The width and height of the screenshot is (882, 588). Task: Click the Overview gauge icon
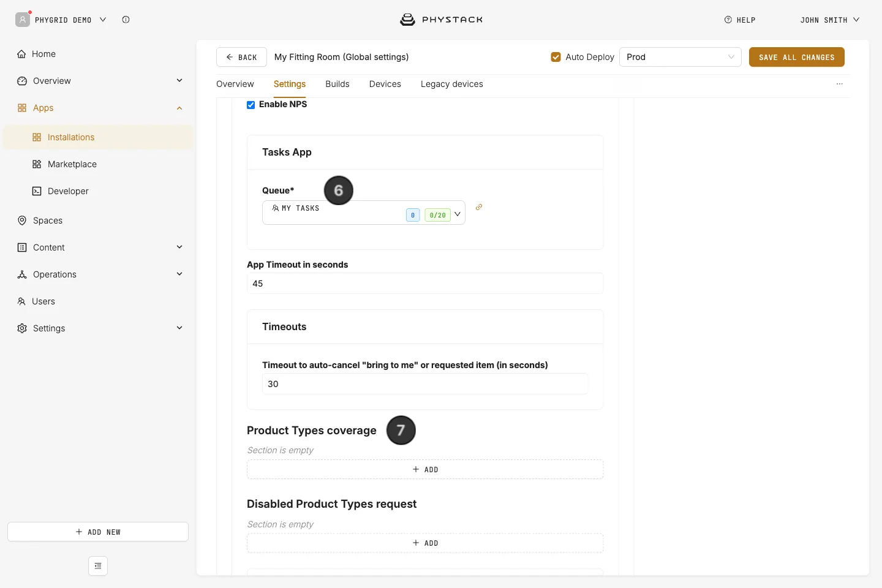(x=22, y=81)
